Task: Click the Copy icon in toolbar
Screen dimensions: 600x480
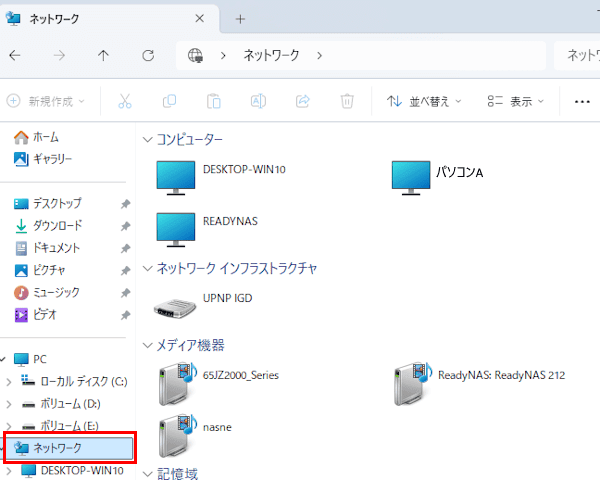Action: (x=169, y=101)
